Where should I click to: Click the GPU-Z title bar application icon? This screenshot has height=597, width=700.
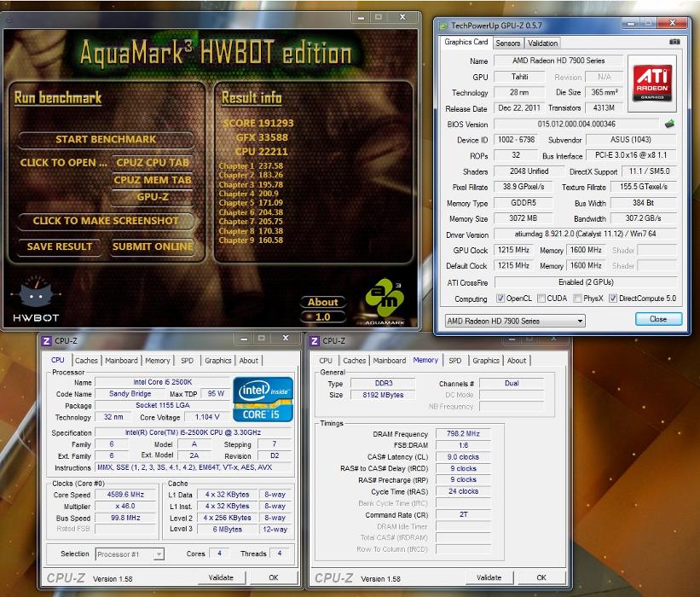click(443, 26)
